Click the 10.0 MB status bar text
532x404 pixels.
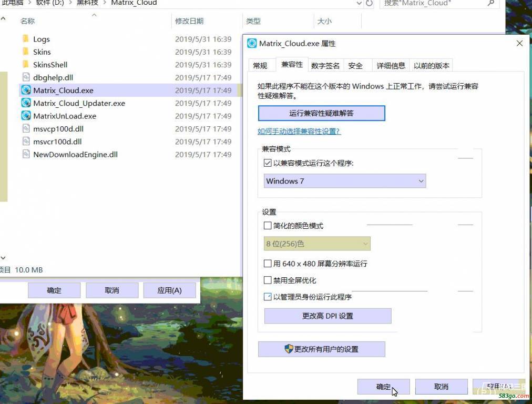tap(29, 270)
